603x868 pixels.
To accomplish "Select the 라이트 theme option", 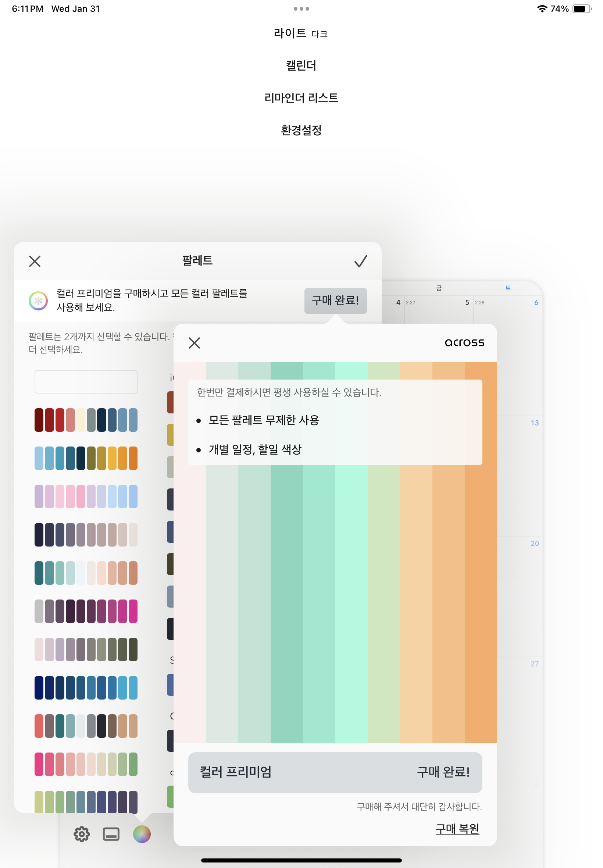I will (x=290, y=33).
